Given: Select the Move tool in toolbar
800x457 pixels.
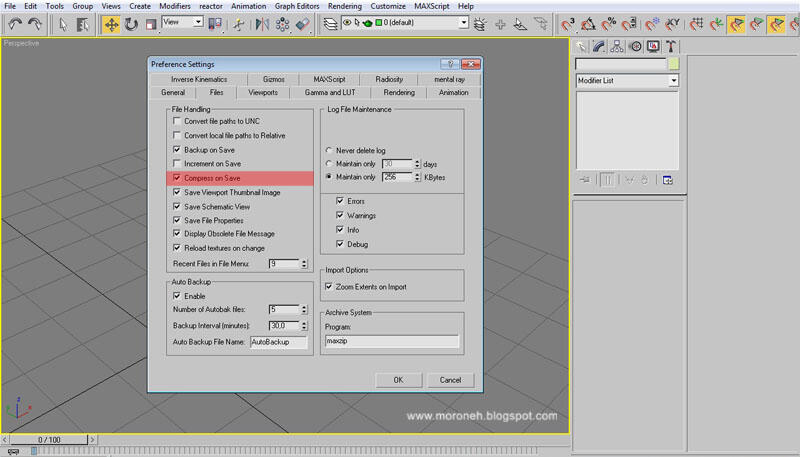Looking at the screenshot, I should coord(111,23).
